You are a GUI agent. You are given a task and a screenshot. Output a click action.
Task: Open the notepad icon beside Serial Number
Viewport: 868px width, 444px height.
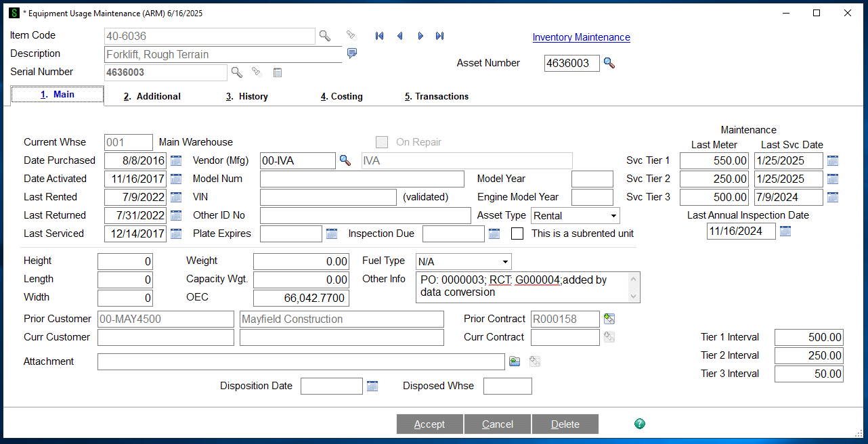(278, 72)
